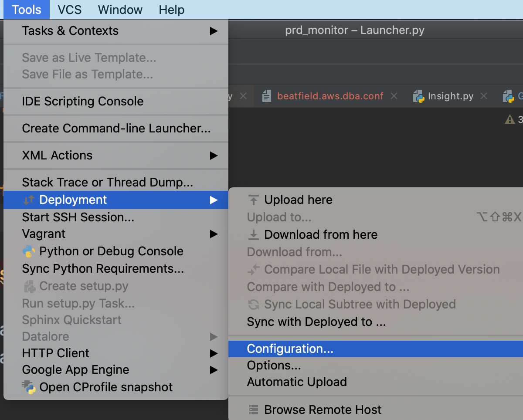Expand Tasks & Contexts submenu
The image size is (523, 420).
tap(116, 31)
